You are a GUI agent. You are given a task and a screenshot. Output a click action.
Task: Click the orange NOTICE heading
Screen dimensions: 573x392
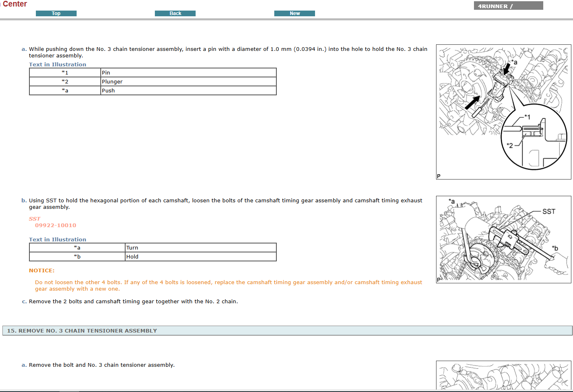(x=42, y=271)
